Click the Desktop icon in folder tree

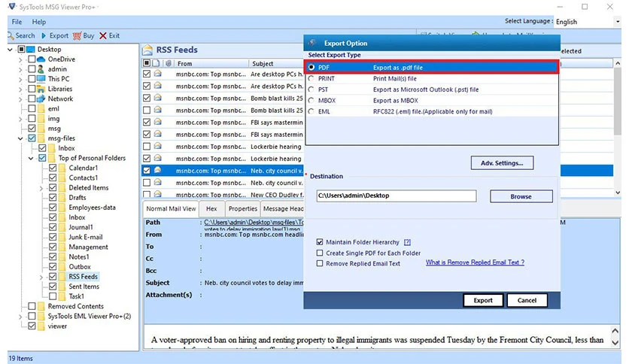31,50
